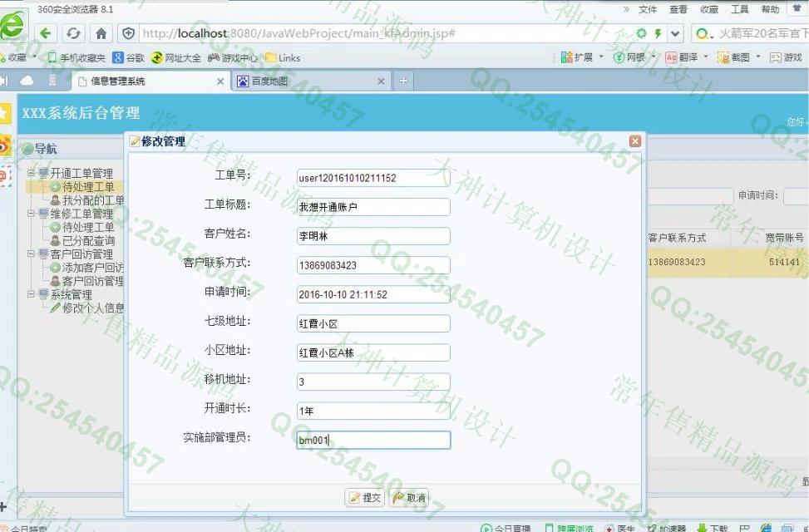Open the address bar history dropdown arrow
The width and height of the screenshot is (809, 532).
coord(675,34)
